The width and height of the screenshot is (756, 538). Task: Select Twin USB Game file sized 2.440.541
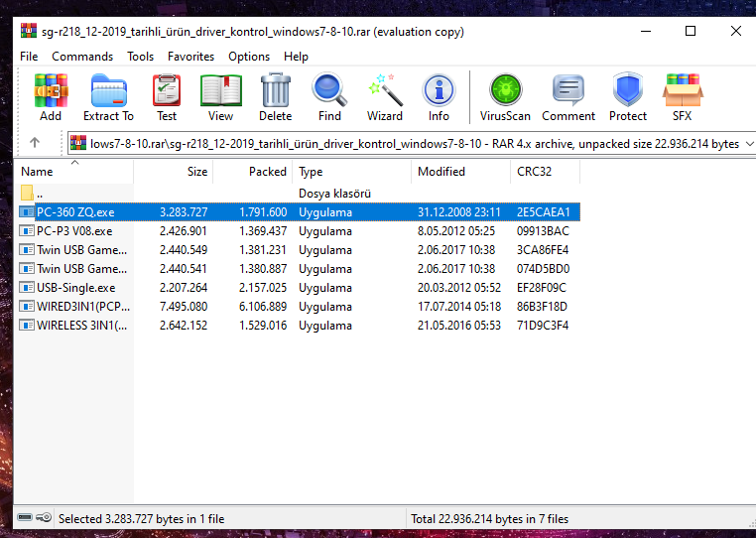(x=82, y=269)
